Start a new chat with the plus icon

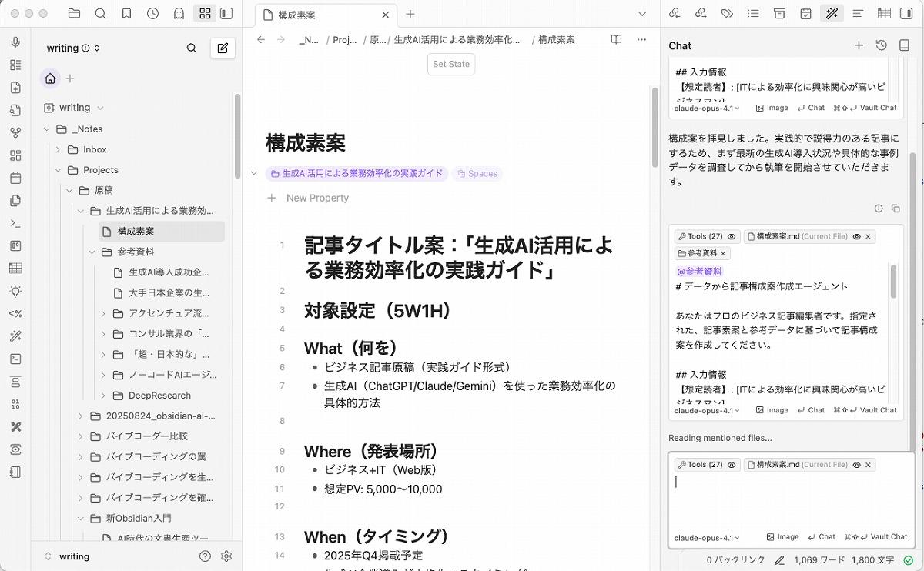click(x=859, y=45)
